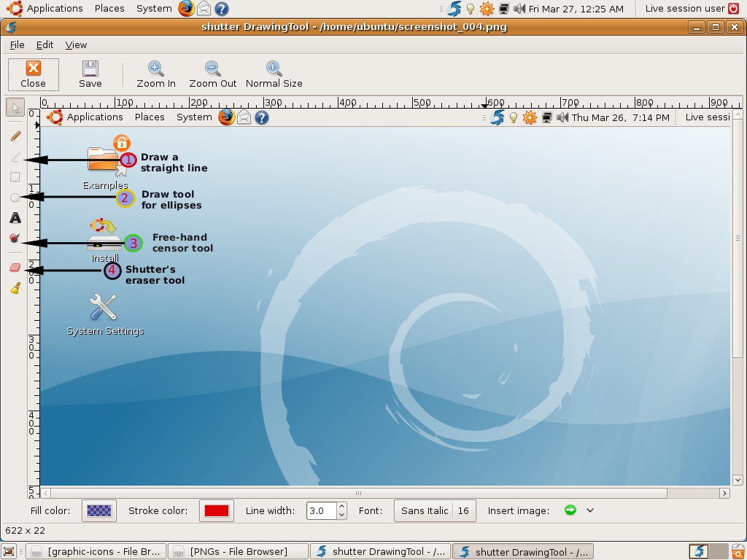Open the Fill color swatch
The image size is (747, 560).
tap(99, 510)
